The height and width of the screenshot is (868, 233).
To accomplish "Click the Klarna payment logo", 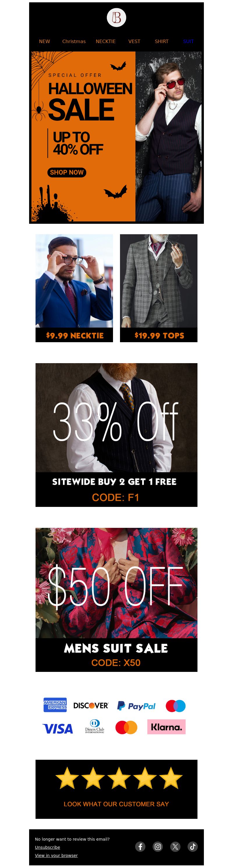I will pyautogui.click(x=166, y=727).
